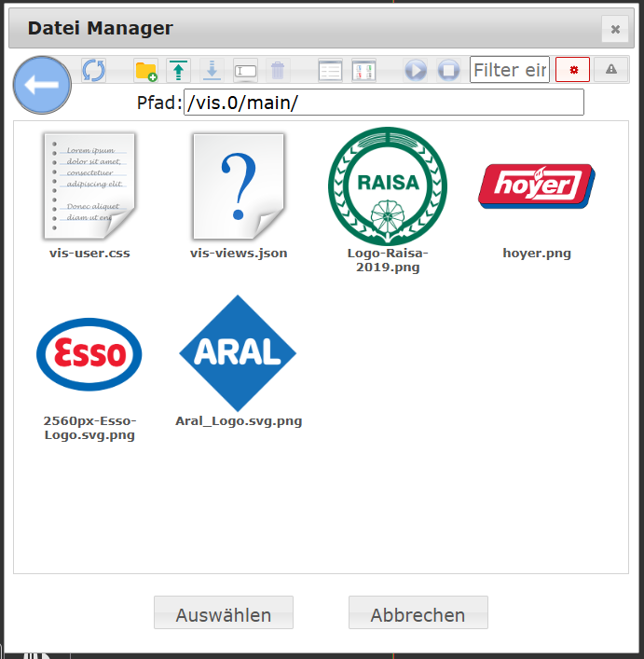
Task: Edit the Pfad path field
Action: pyautogui.click(x=384, y=103)
